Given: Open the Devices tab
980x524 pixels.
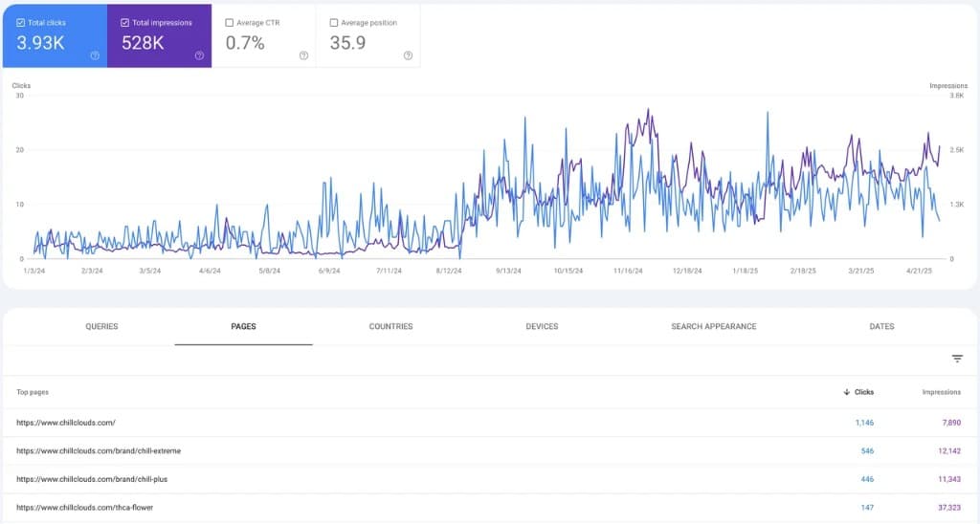Looking at the screenshot, I should [542, 327].
